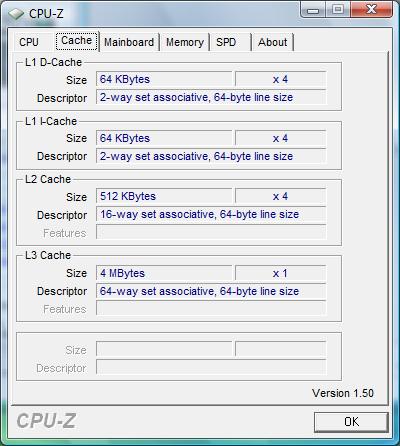Screen dimensions: 400x446
Task: Open the About tab
Action: tap(272, 42)
